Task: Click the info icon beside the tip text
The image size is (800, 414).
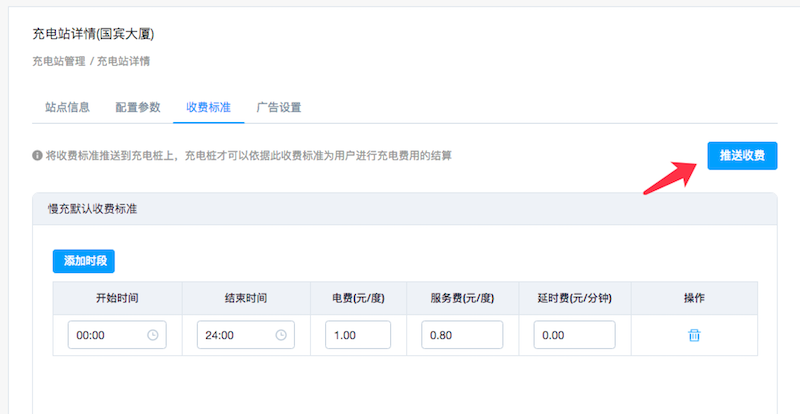Action: pyautogui.click(x=37, y=156)
